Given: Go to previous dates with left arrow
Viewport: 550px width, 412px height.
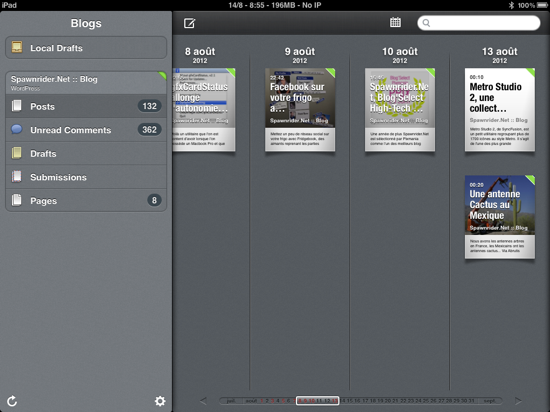Looking at the screenshot, I should (203, 400).
